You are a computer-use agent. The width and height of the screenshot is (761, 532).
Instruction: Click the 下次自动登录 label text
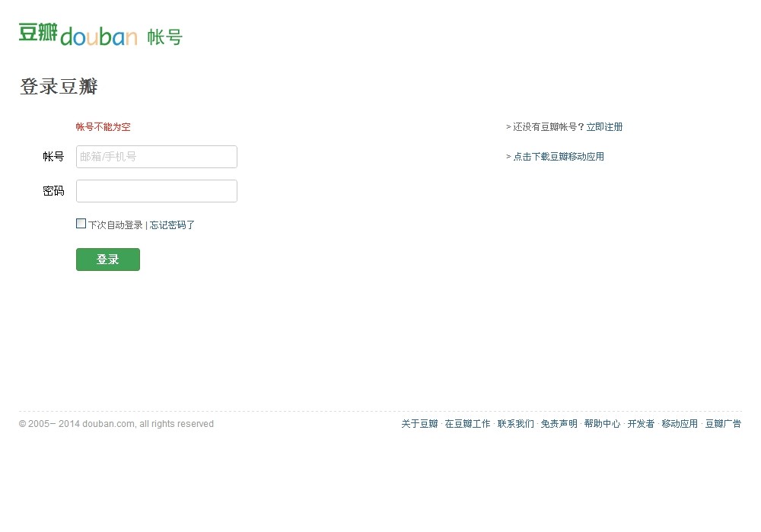click(x=116, y=225)
